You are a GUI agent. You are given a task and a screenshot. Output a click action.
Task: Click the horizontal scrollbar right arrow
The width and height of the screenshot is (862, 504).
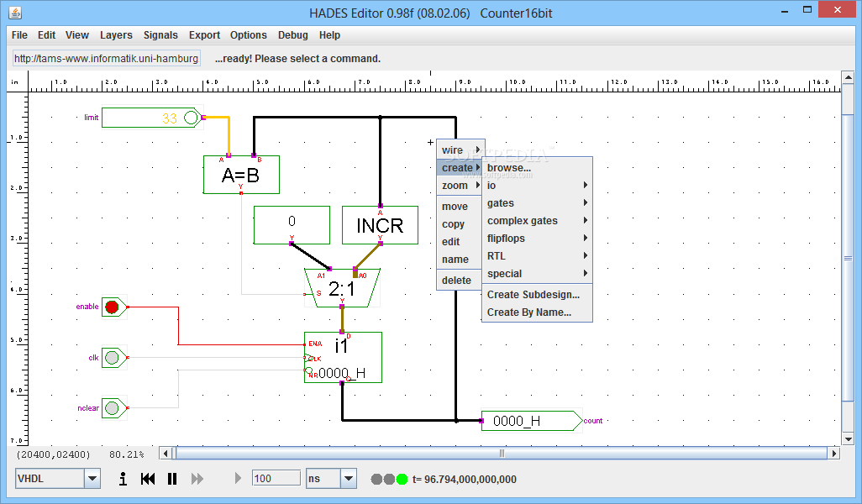pos(834,454)
